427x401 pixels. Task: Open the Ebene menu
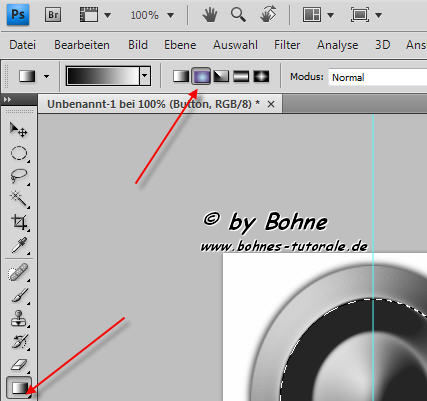click(x=180, y=45)
